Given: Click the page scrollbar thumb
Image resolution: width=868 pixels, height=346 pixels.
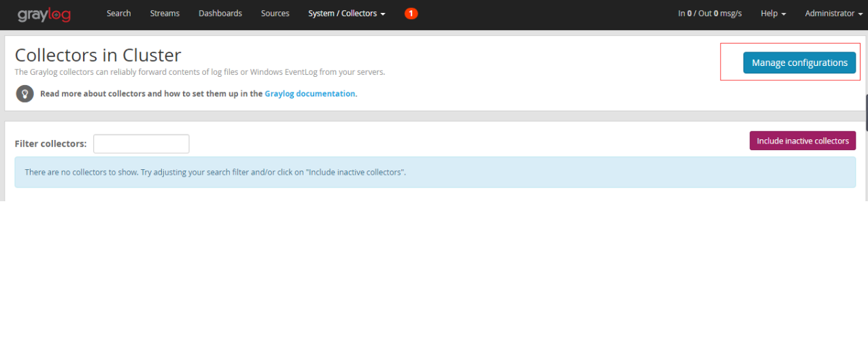Looking at the screenshot, I should [867, 113].
